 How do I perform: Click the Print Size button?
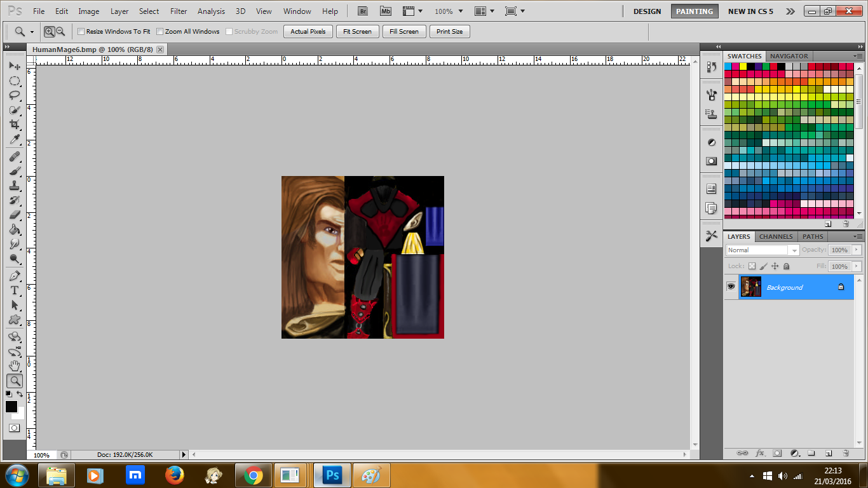point(450,31)
